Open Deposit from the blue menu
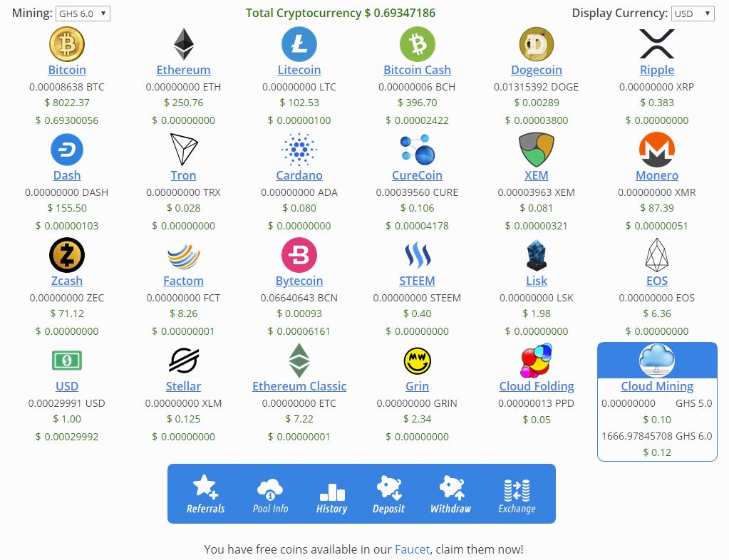The image size is (729, 560). [x=388, y=494]
